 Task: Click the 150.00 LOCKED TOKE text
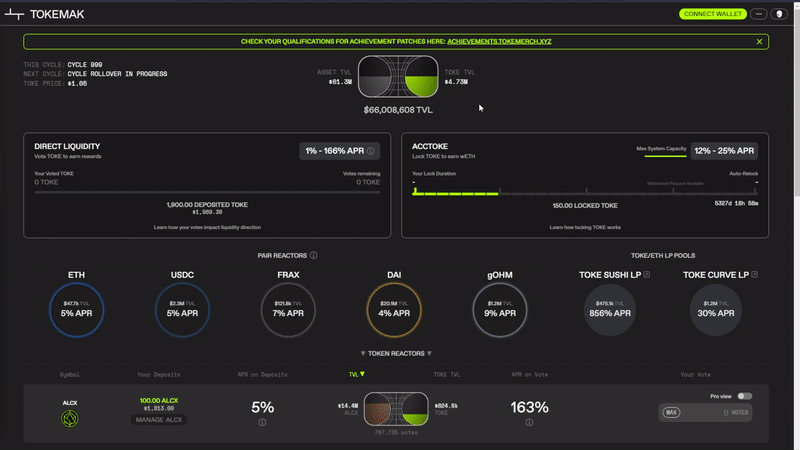(x=585, y=206)
